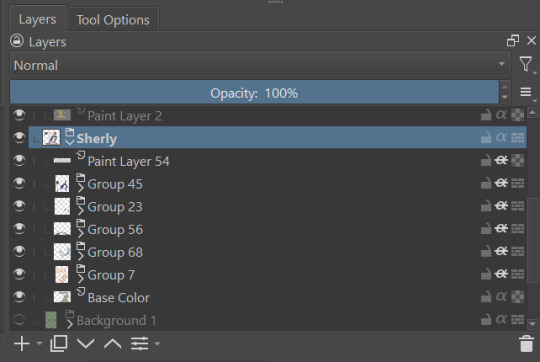Increase opacity with the up stepper arrow
540x362 pixels.
coord(505,86)
